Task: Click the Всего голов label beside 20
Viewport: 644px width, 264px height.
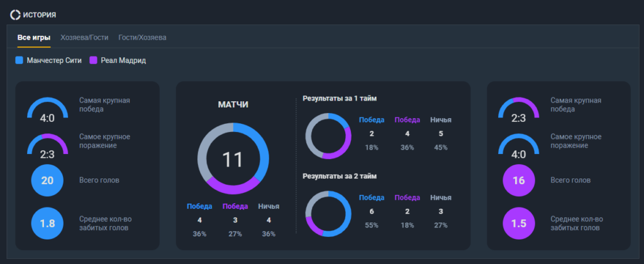Action: [x=99, y=180]
